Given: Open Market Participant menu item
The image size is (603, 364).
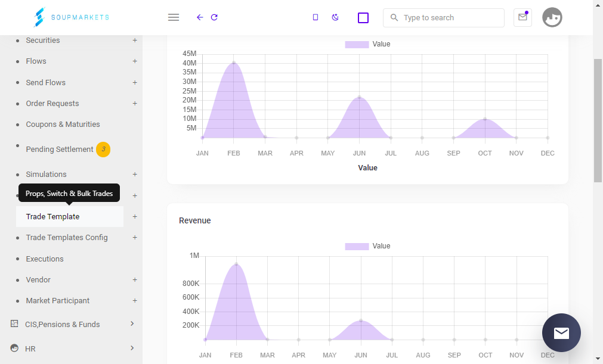Looking at the screenshot, I should pyautogui.click(x=57, y=301).
